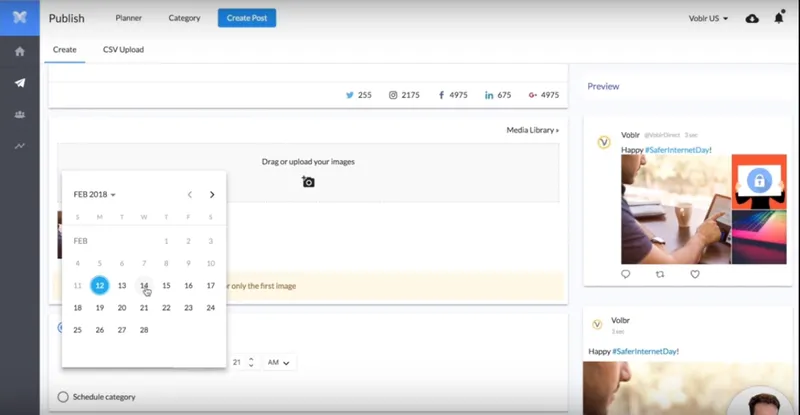Click the camera upload icon
The image size is (800, 415).
pyautogui.click(x=308, y=182)
